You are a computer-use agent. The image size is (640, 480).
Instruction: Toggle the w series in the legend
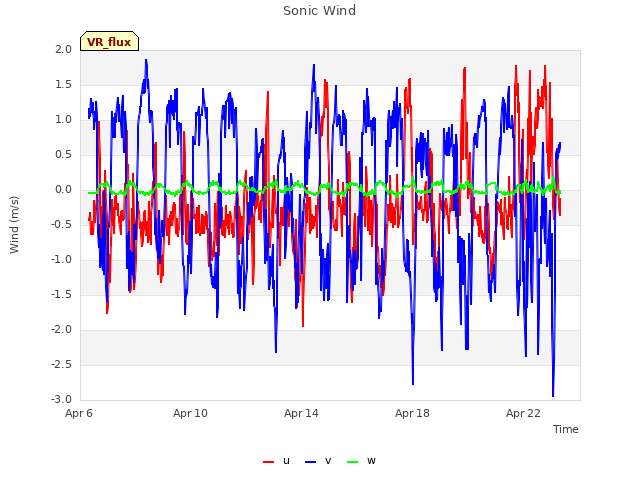point(361,461)
